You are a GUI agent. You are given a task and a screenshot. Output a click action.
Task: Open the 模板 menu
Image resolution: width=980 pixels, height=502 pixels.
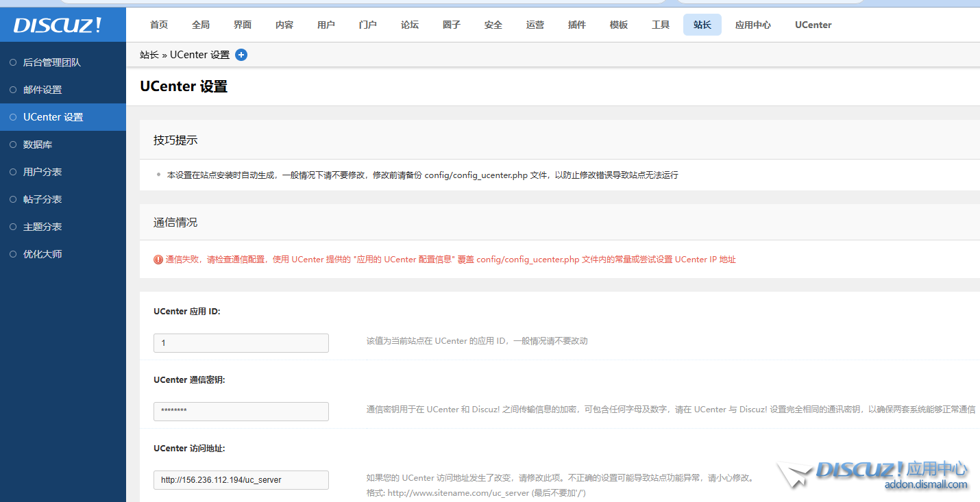tap(619, 25)
